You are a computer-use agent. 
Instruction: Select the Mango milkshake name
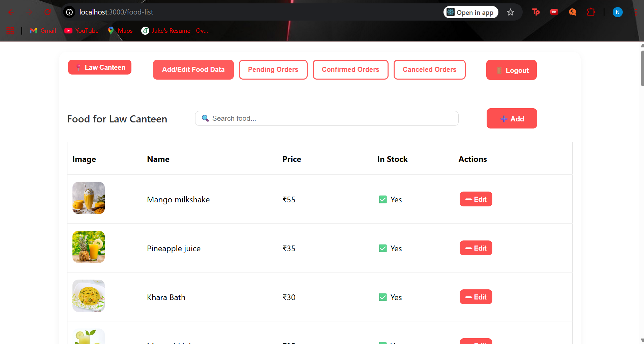click(x=178, y=200)
